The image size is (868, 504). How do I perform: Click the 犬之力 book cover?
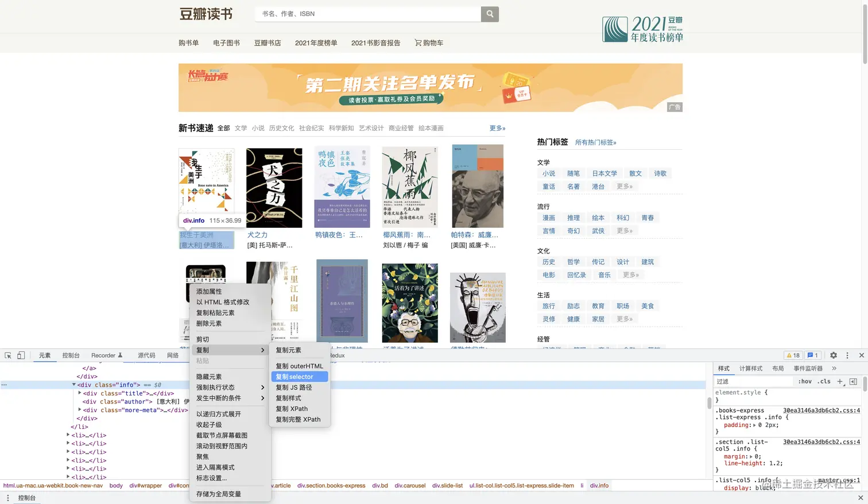click(274, 188)
